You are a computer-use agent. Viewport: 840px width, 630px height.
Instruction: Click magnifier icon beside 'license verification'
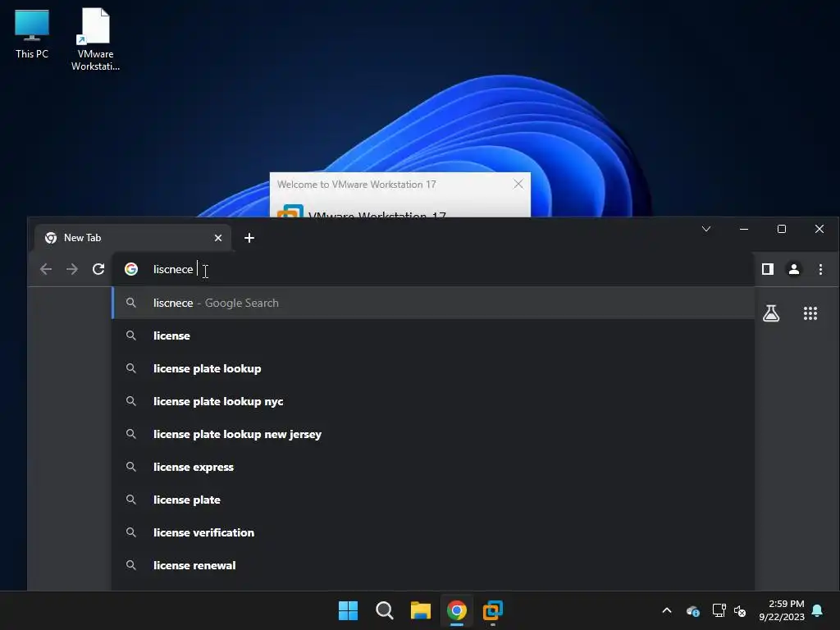pos(130,532)
